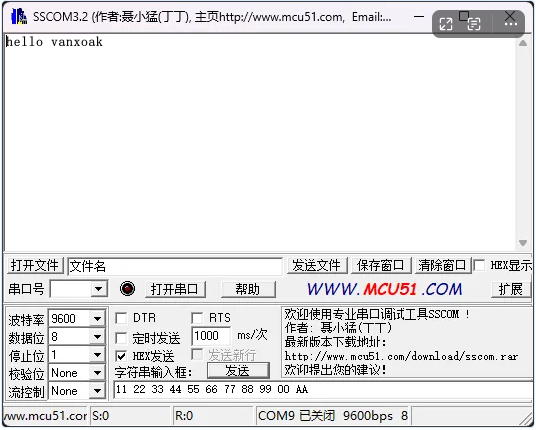Click the 清除窗口 button

(x=442, y=265)
